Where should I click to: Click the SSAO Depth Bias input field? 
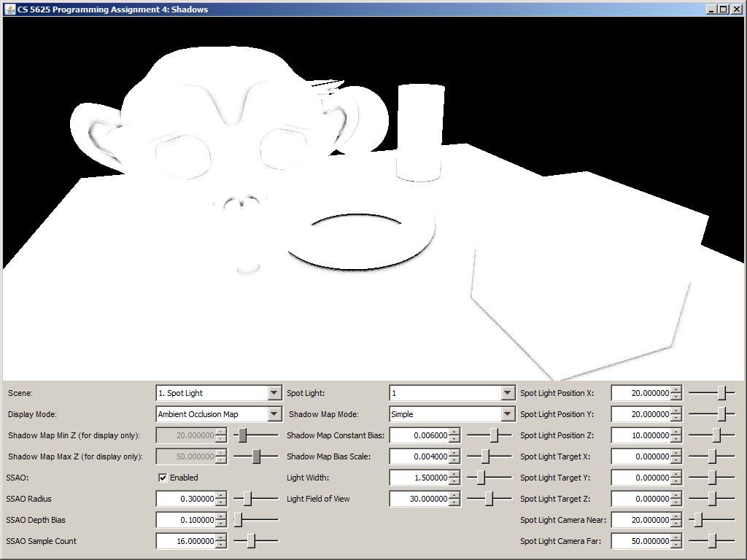[x=186, y=520]
